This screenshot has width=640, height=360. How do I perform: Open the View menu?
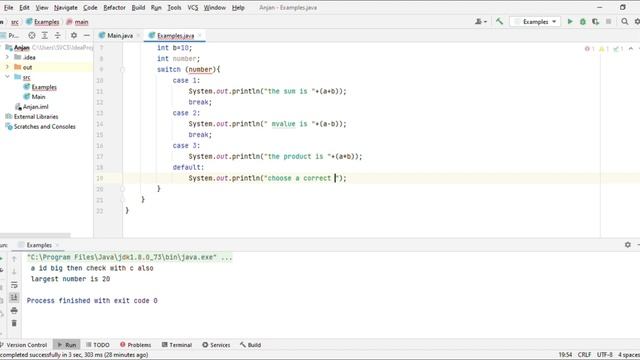[x=42, y=7]
